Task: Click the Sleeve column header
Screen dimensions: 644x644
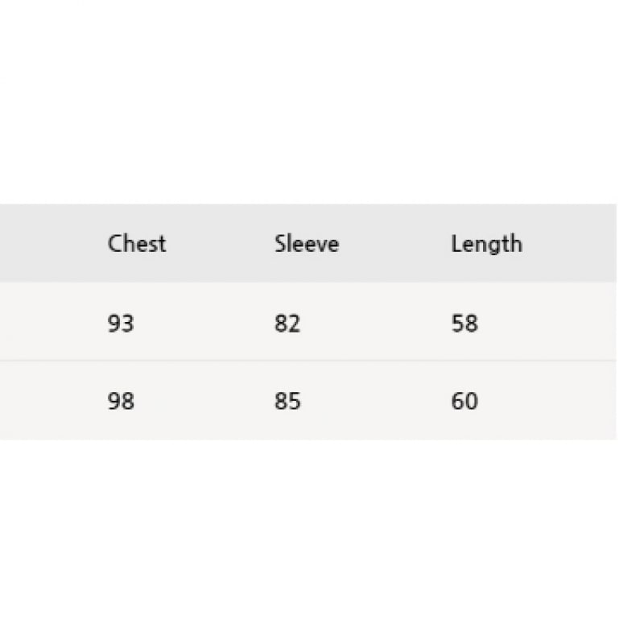Action: coord(307,243)
